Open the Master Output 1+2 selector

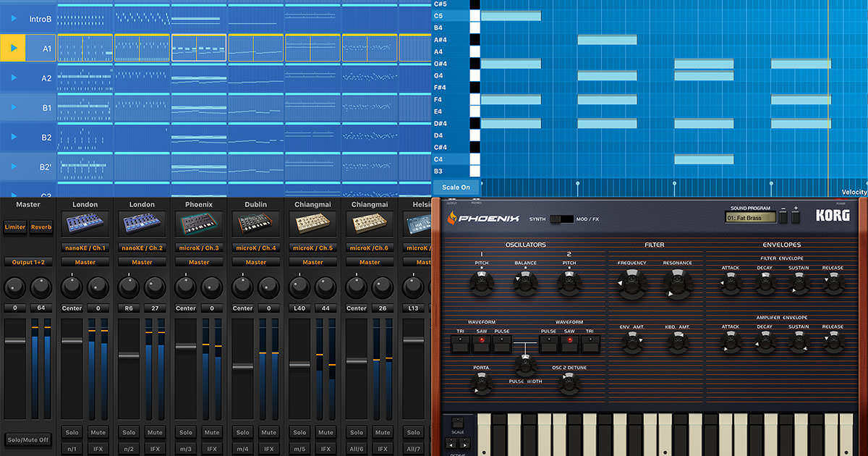[x=28, y=262]
